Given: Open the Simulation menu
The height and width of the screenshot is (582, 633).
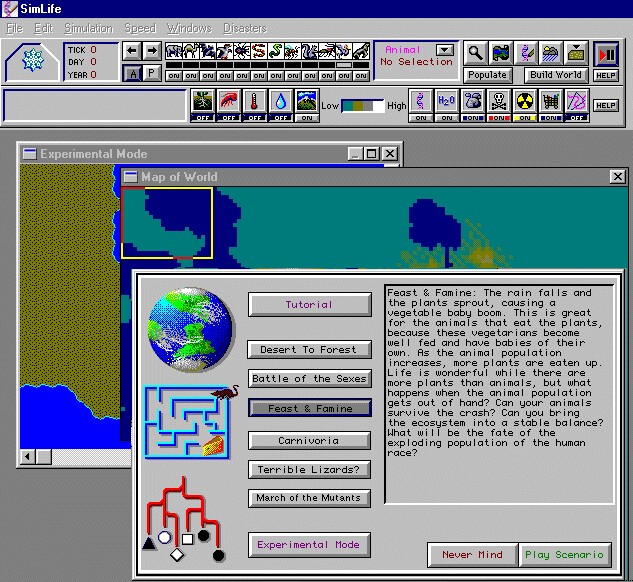Looking at the screenshot, I should coord(89,28).
